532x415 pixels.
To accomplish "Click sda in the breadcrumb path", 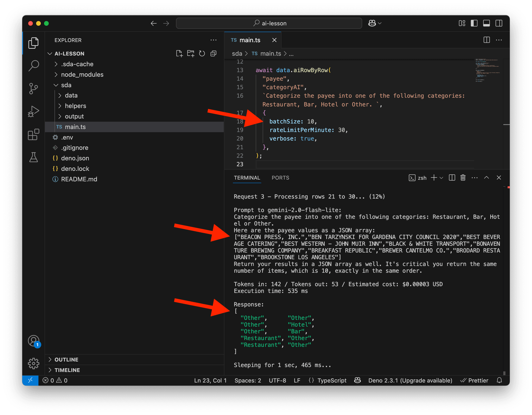I will coord(237,54).
